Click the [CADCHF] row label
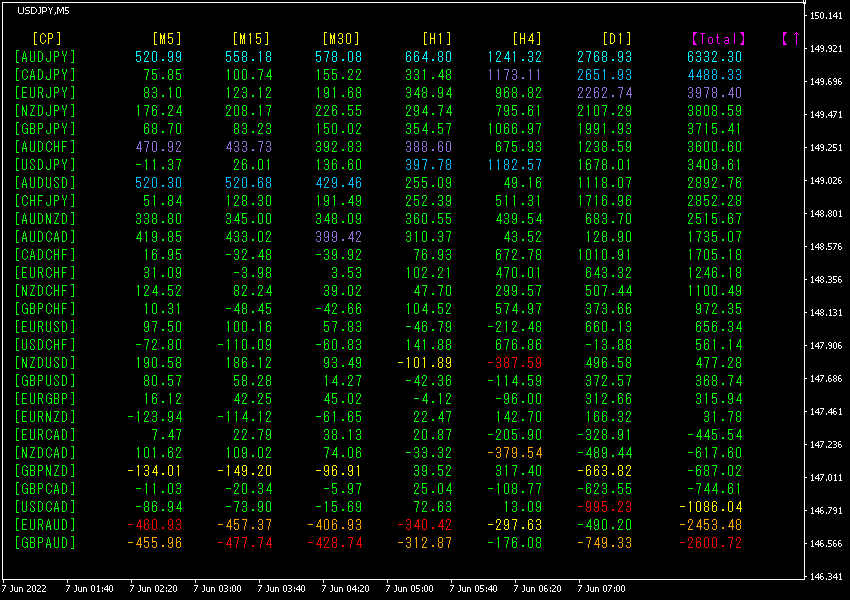 tap(45, 255)
